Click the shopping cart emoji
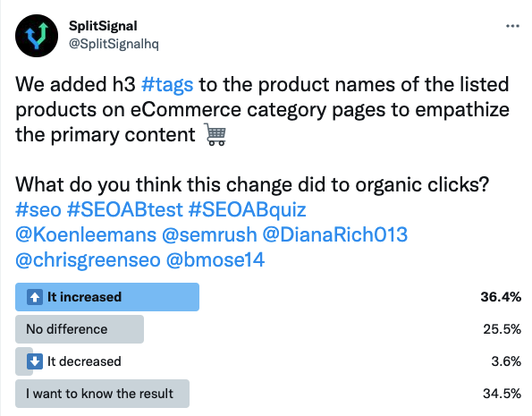 point(215,134)
